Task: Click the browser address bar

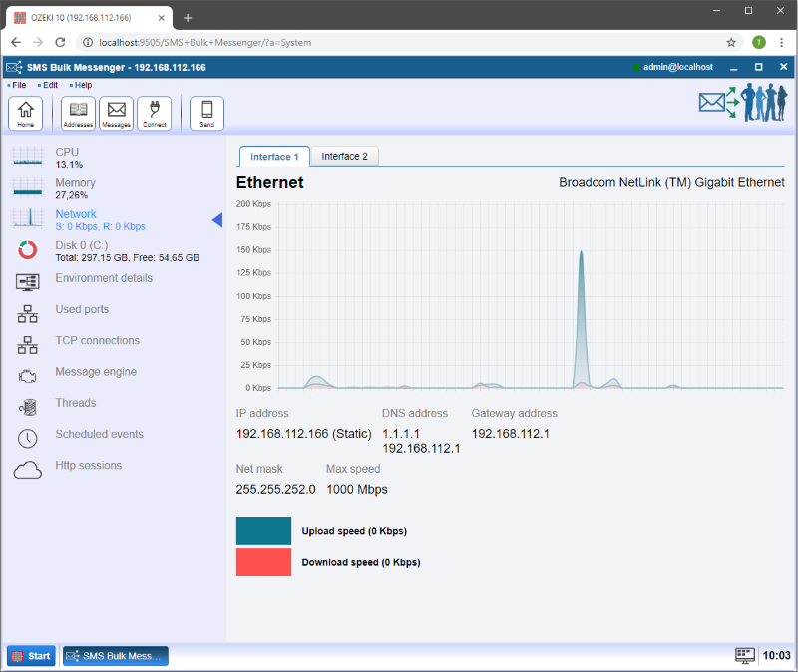Action: (x=399, y=43)
